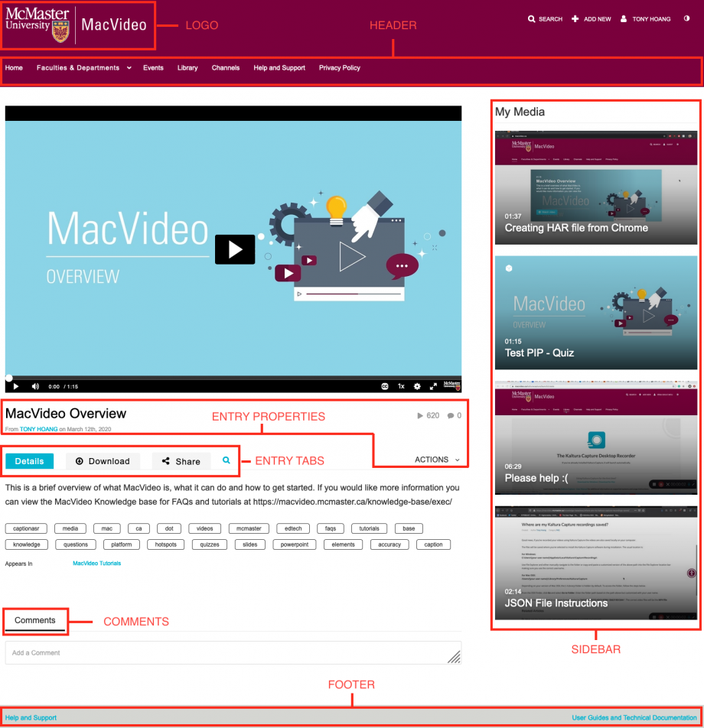
Task: Expand the Faculties & Departments menu
Action: click(83, 68)
